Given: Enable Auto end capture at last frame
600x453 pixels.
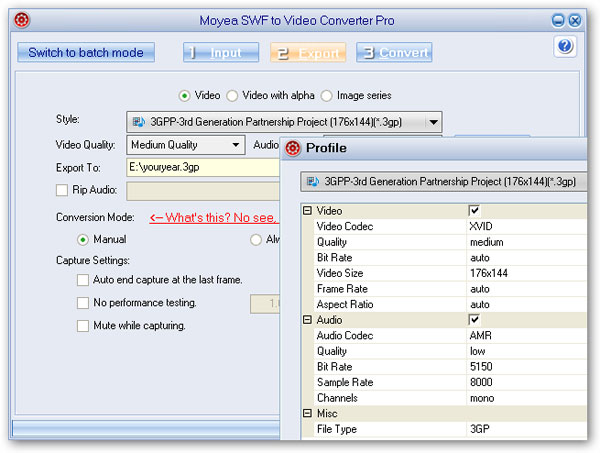Looking at the screenshot, I should click(x=83, y=280).
